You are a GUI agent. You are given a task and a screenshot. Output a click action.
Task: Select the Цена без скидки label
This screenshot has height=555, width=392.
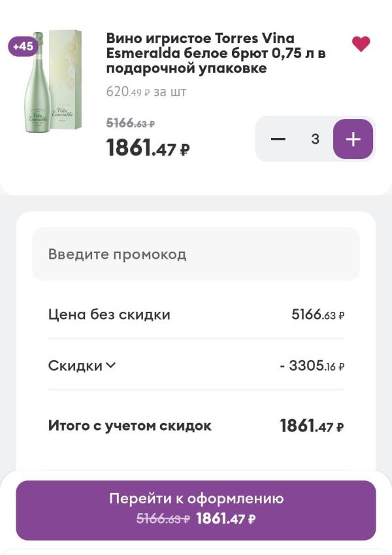click(109, 314)
